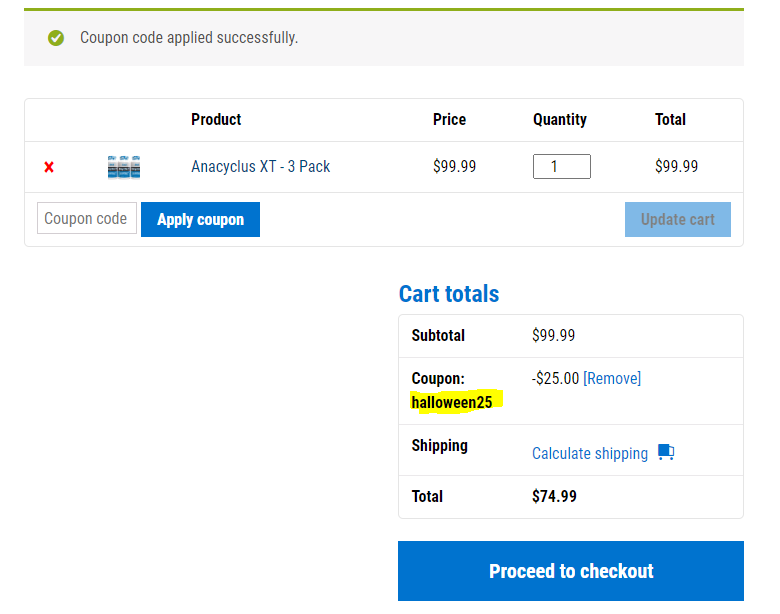Proceed to checkout

571,571
